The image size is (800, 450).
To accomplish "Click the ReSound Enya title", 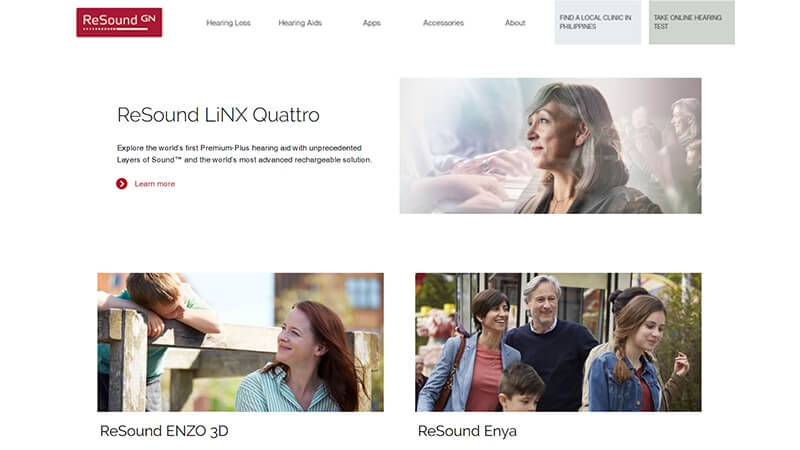I will [467, 431].
